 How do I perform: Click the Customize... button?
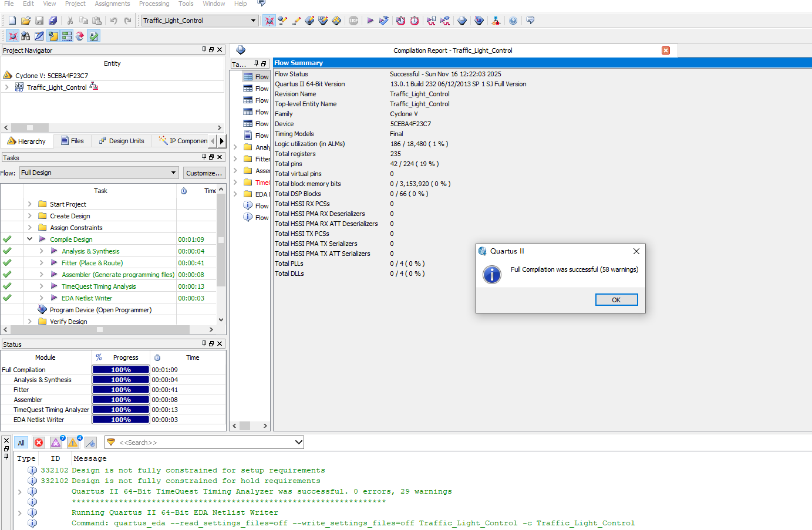pos(204,173)
